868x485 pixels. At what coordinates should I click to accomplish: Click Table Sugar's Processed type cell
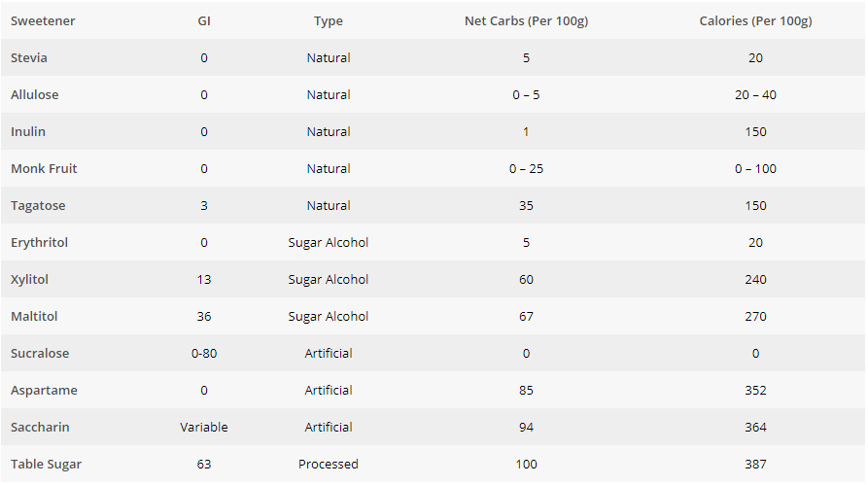tap(329, 464)
